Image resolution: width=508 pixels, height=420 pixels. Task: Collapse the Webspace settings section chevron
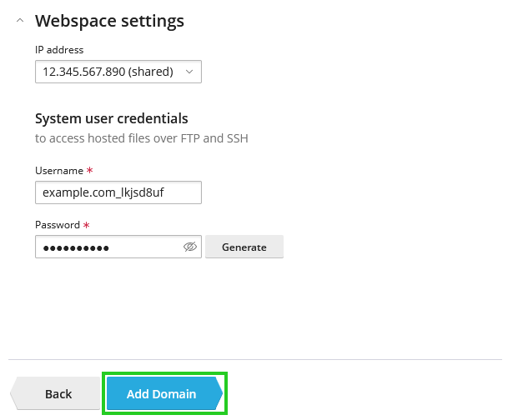pyautogui.click(x=20, y=21)
